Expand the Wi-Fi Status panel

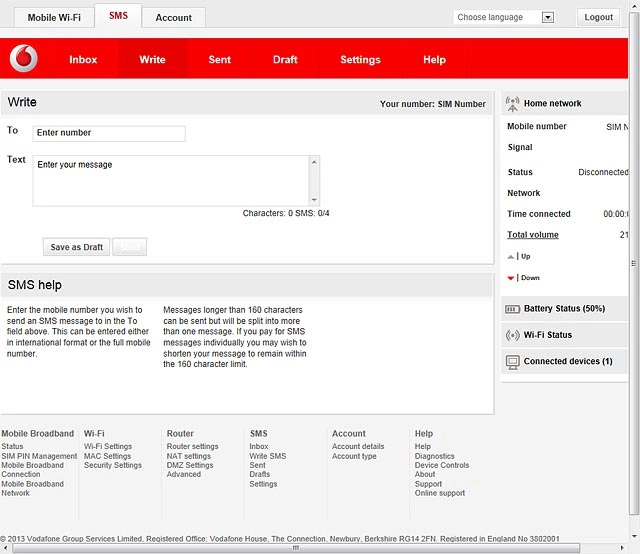(564, 335)
